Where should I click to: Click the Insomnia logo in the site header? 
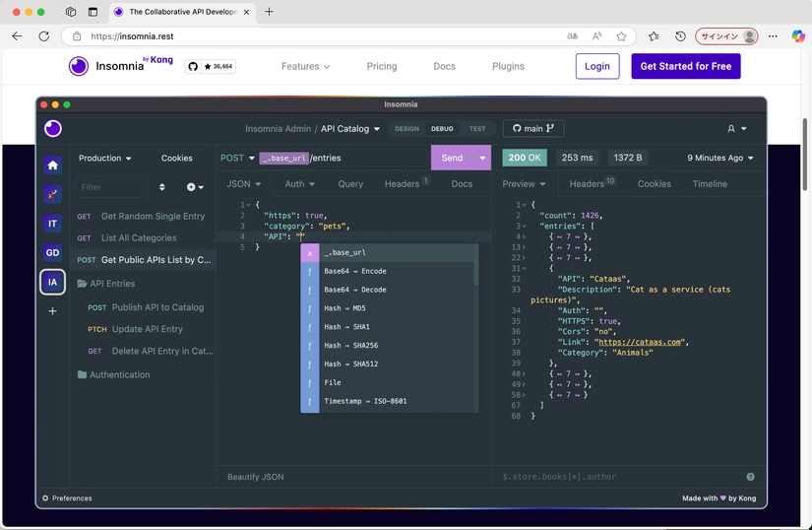[x=121, y=66]
